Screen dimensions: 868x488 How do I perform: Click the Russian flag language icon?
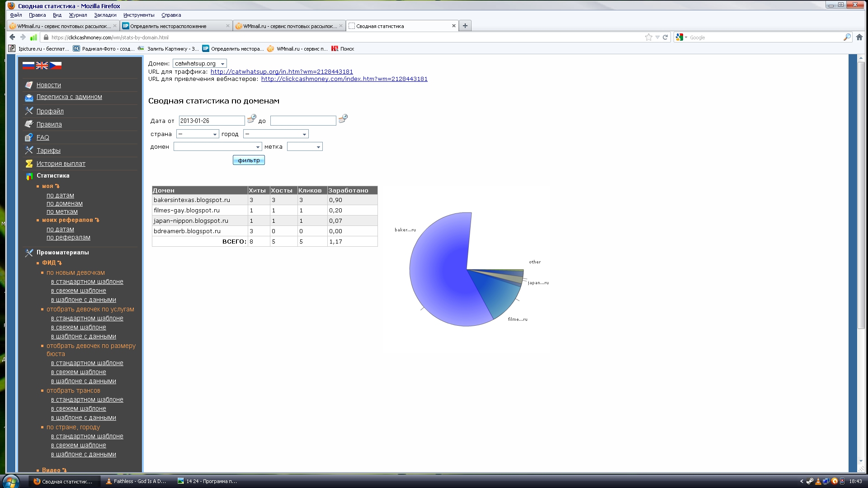pyautogui.click(x=28, y=66)
